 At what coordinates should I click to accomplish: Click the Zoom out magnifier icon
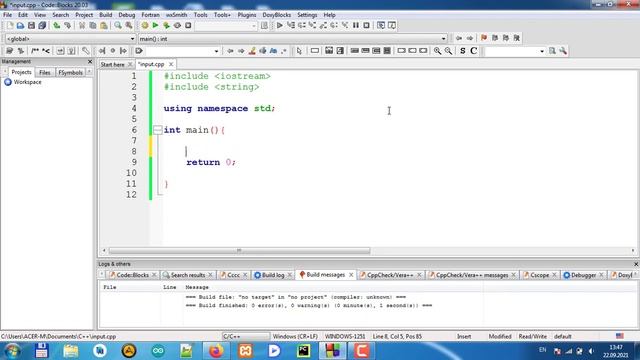[448, 51]
